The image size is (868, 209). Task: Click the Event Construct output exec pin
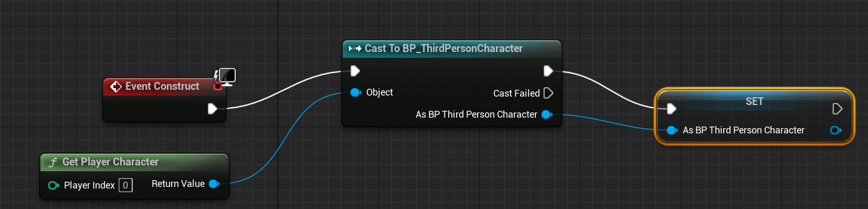pos(212,109)
